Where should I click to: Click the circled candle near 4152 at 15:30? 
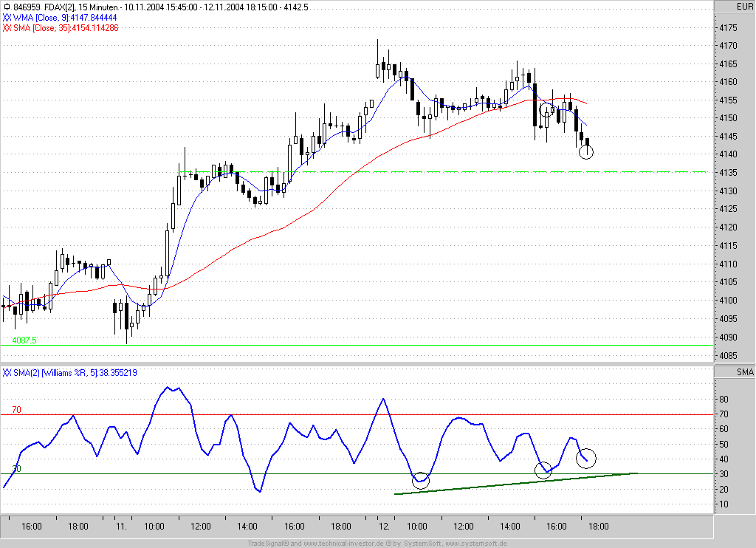(x=546, y=110)
